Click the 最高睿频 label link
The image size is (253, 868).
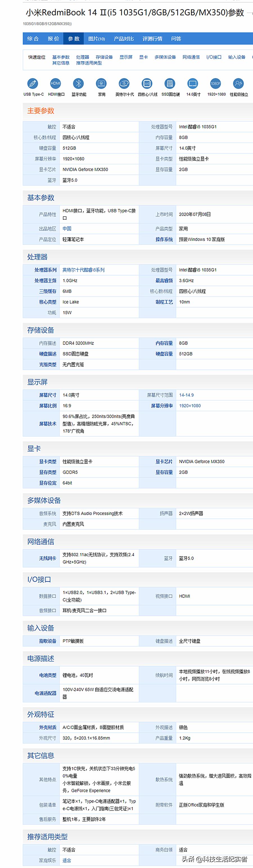coord(164,281)
